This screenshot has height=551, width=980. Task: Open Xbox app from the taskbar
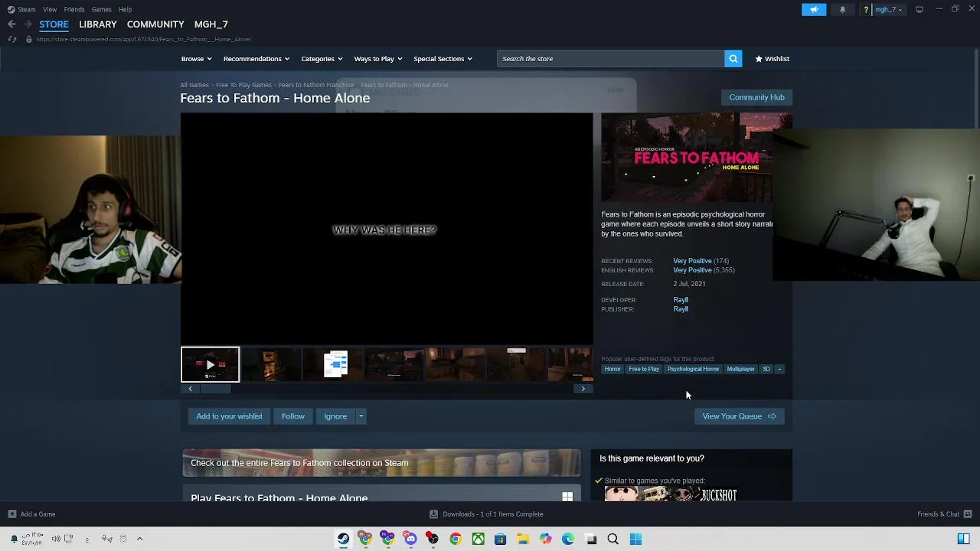tap(478, 539)
